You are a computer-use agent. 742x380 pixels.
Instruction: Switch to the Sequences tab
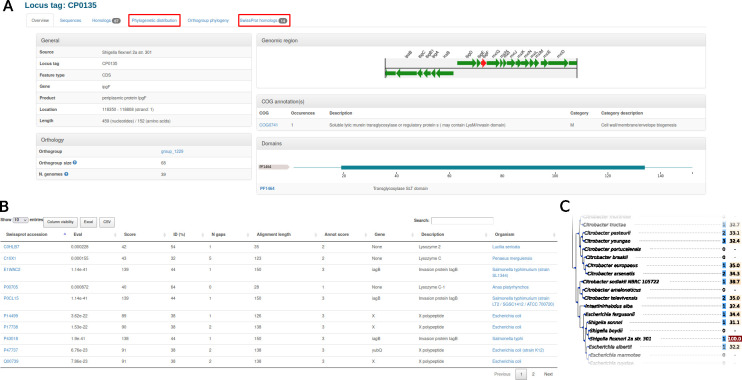pos(70,20)
